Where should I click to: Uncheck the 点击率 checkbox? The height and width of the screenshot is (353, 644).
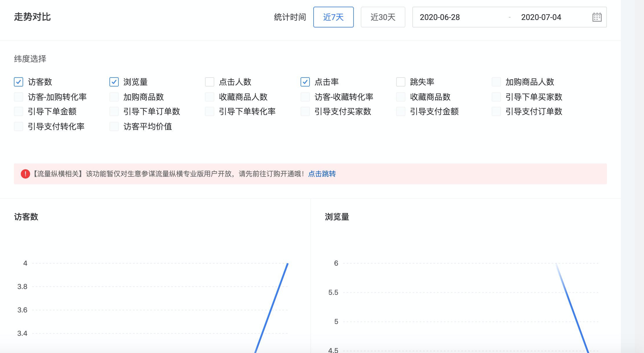click(x=305, y=82)
